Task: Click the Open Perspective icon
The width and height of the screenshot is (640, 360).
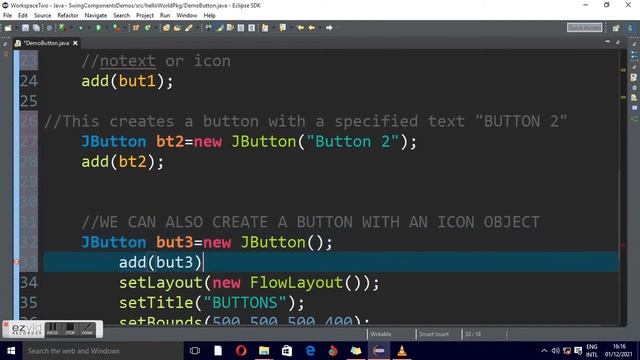Action: point(616,28)
